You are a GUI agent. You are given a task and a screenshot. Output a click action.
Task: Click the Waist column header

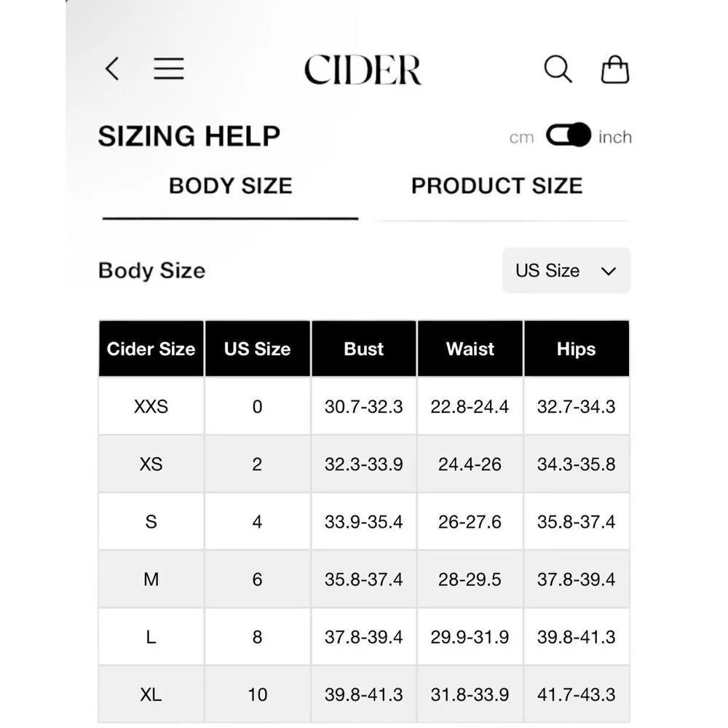pos(470,349)
